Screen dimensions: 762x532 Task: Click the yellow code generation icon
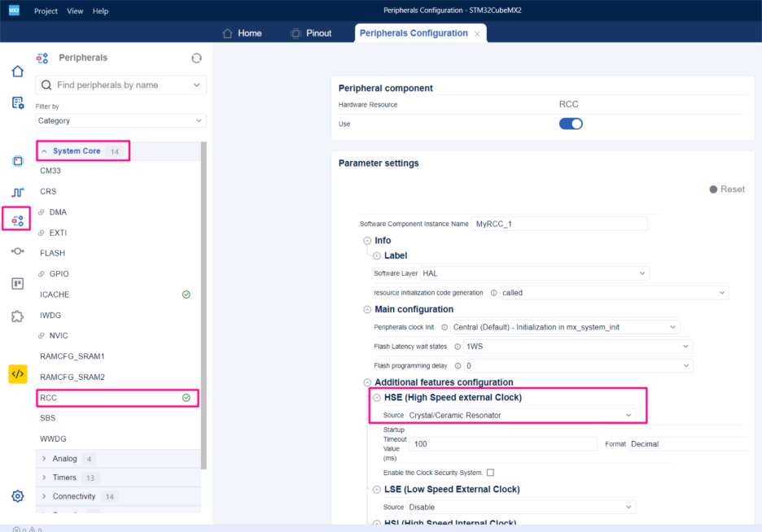coord(18,373)
